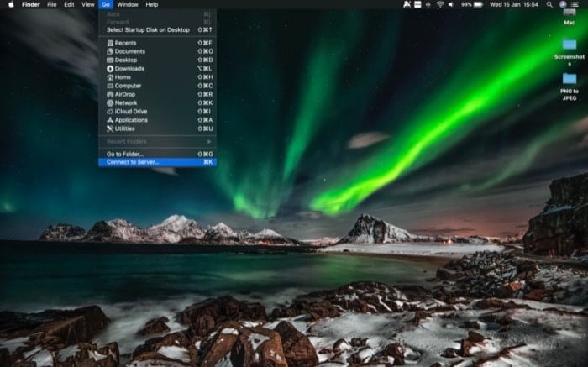Screen dimensions: 588x367
Task: Click the Downloads icon in Go menu
Action: 110,69
